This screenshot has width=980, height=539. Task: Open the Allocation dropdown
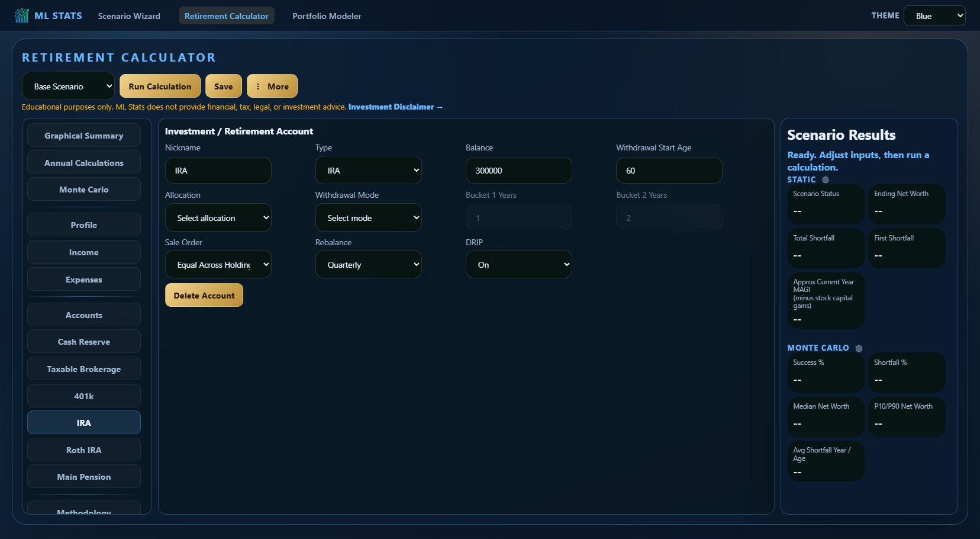pyautogui.click(x=218, y=218)
